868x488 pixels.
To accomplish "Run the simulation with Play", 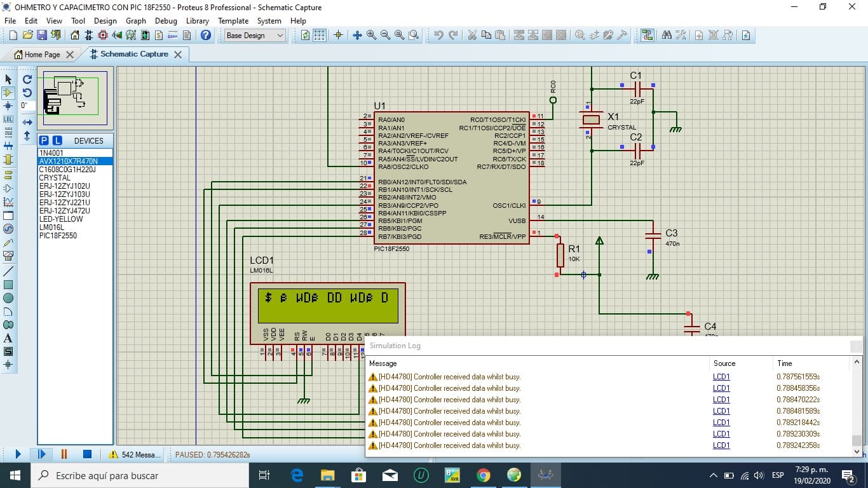I will click(18, 454).
